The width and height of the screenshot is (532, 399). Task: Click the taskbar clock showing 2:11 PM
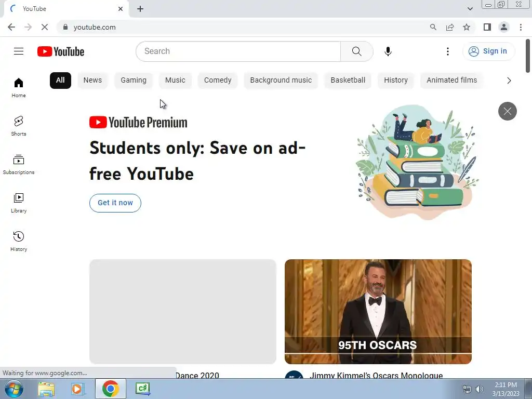pos(506,389)
